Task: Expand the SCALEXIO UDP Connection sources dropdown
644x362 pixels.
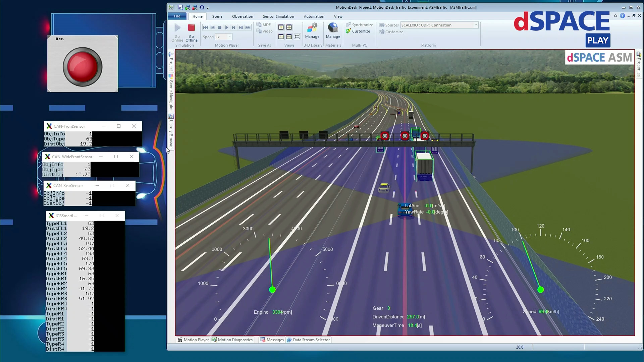Action: point(476,25)
